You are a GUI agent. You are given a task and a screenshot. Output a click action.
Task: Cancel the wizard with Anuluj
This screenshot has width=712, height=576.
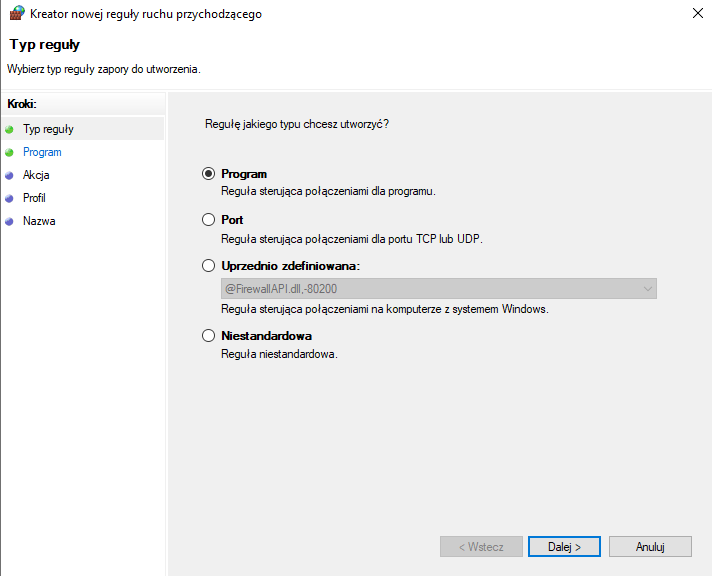pos(649,547)
